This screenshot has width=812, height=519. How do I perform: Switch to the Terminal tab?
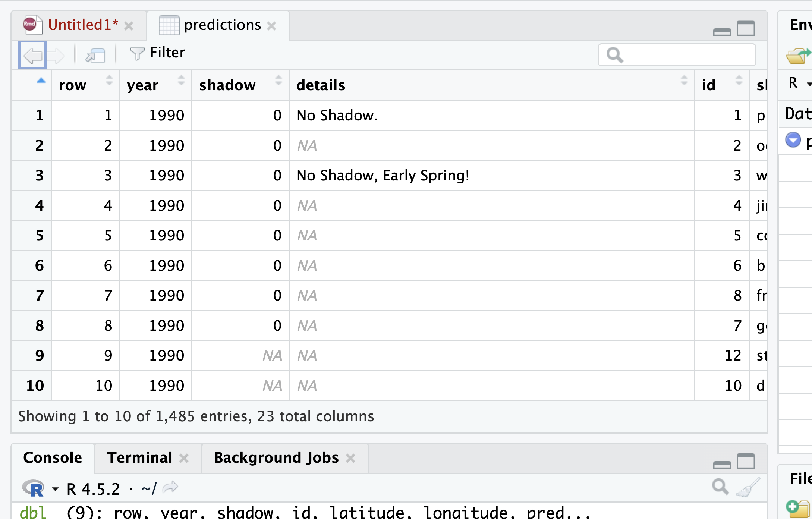click(x=139, y=457)
